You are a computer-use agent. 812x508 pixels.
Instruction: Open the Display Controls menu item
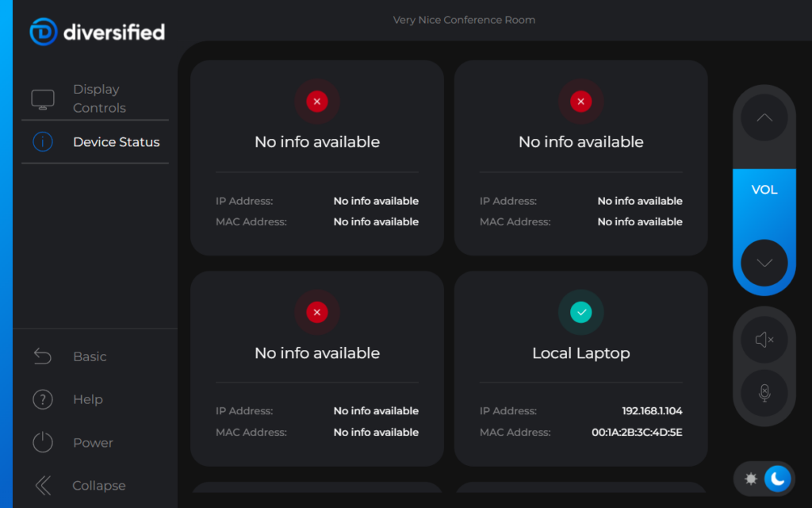click(x=99, y=99)
